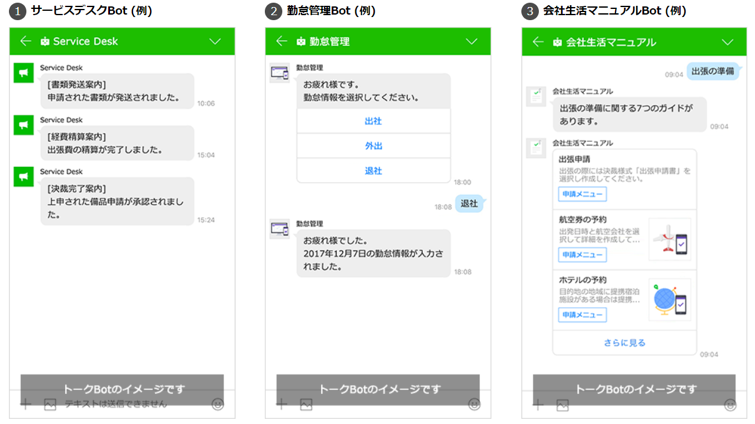
Task: Click plus icon in Service Desk input bar
Action: (26, 404)
